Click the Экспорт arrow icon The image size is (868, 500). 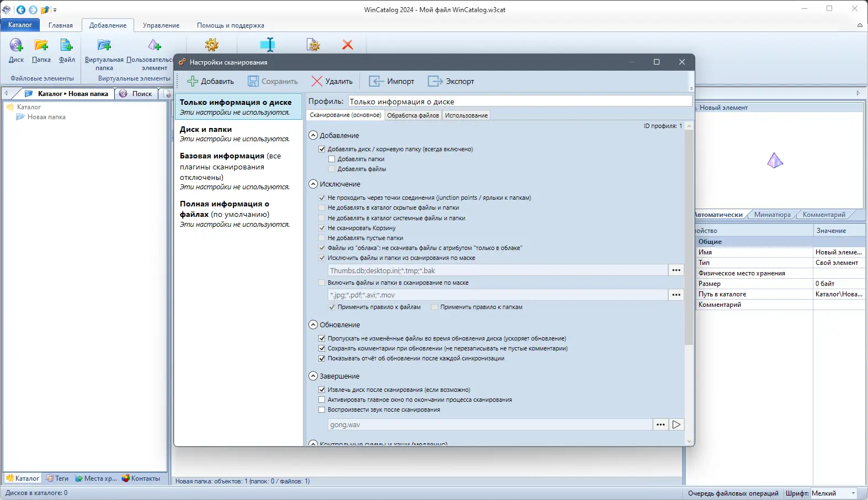pyautogui.click(x=435, y=81)
